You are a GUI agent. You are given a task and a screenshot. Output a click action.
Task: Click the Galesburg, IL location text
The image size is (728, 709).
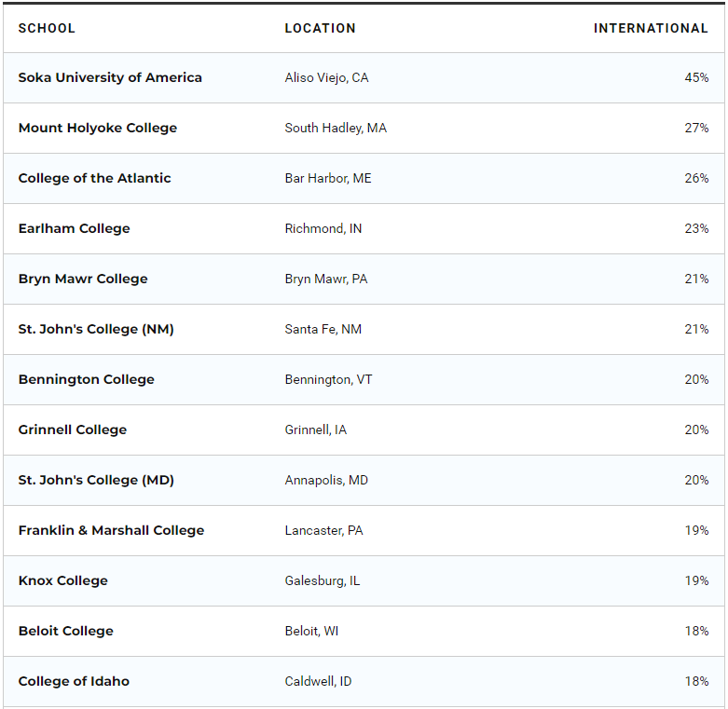coord(322,580)
